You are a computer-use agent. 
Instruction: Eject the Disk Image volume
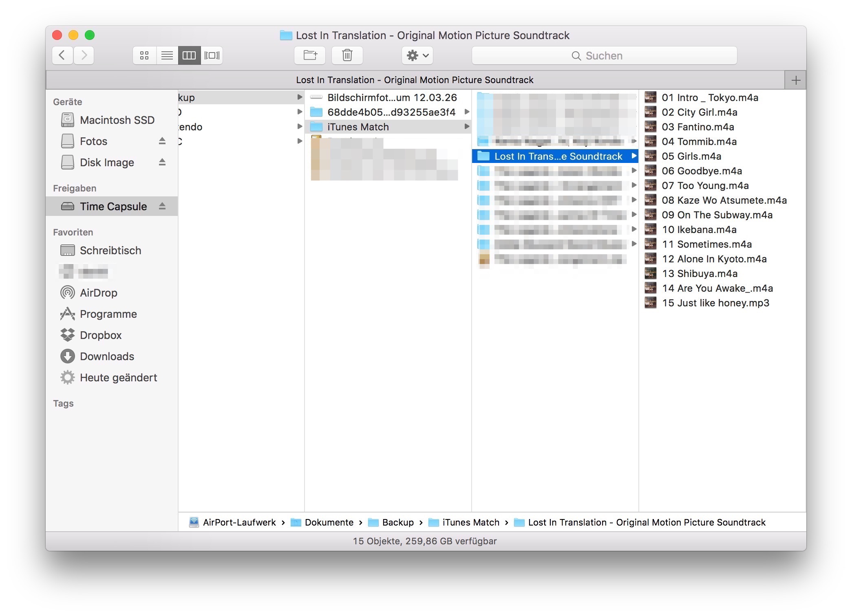click(x=162, y=162)
